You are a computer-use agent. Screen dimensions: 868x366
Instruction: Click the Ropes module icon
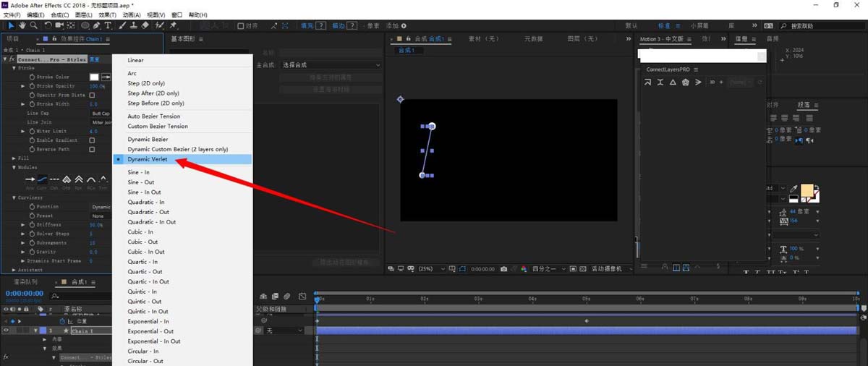click(80, 179)
